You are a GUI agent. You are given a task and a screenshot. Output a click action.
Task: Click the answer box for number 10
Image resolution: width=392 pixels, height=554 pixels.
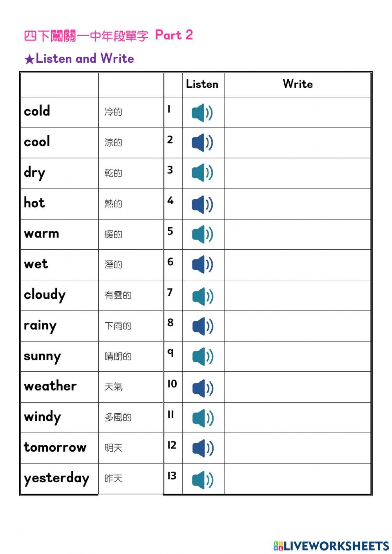[x=298, y=387]
